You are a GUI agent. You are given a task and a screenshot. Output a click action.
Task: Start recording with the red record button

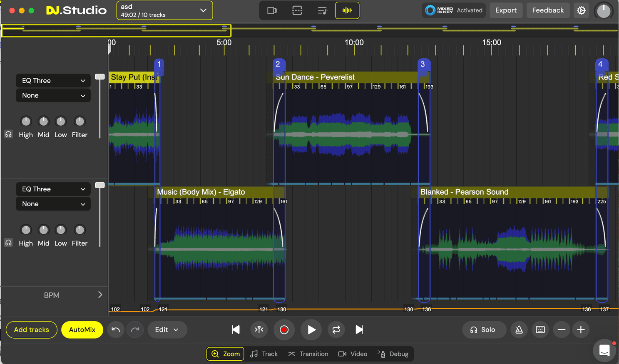point(284,329)
